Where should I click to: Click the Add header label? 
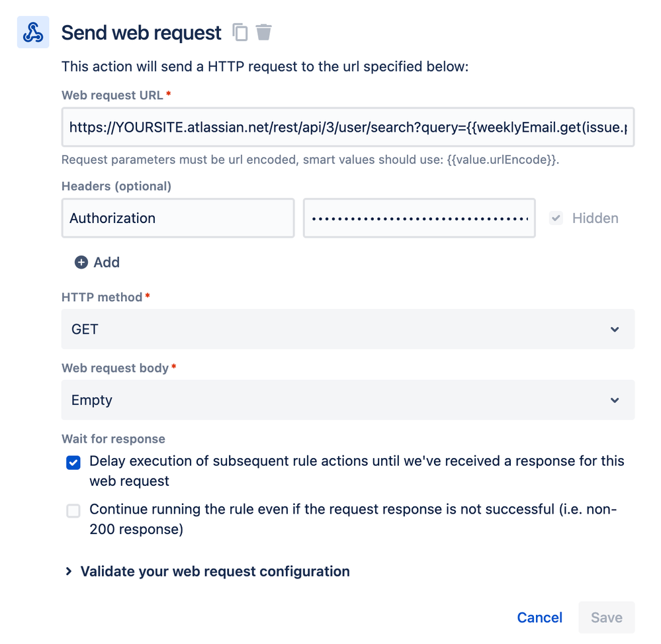click(107, 262)
